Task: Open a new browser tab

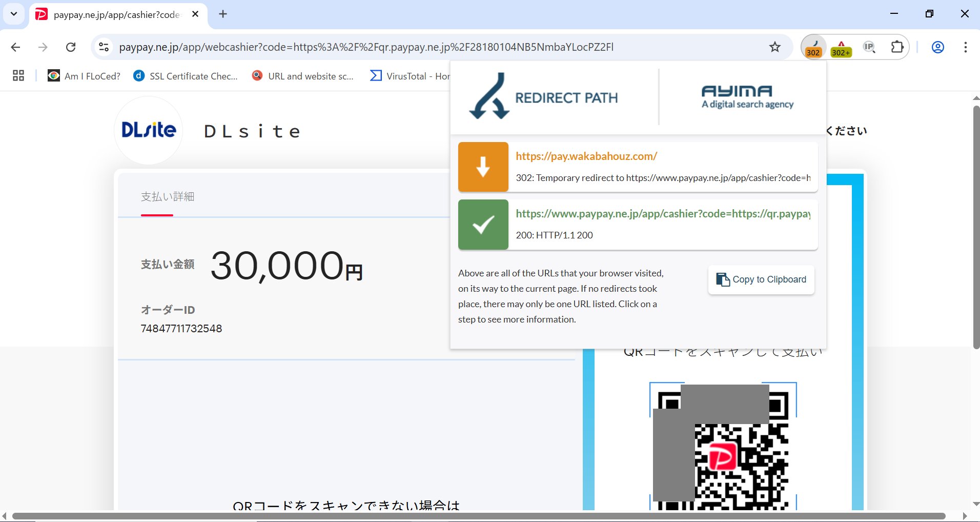Action: pyautogui.click(x=223, y=14)
